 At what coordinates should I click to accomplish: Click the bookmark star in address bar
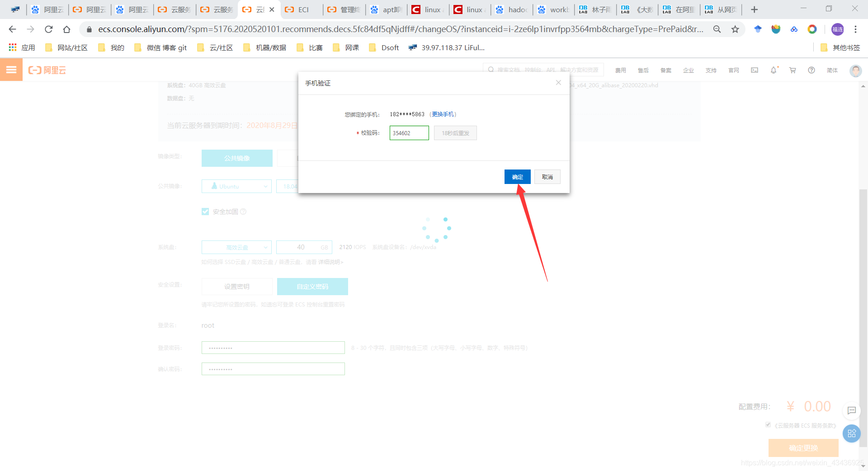click(736, 29)
